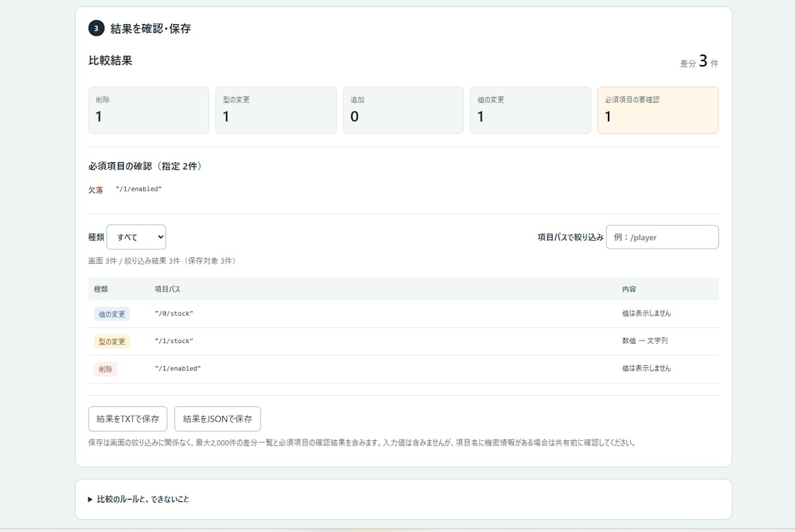The height and width of the screenshot is (532, 795).
Task: Expand 比較のルールと、できないこと section
Action: click(139, 499)
